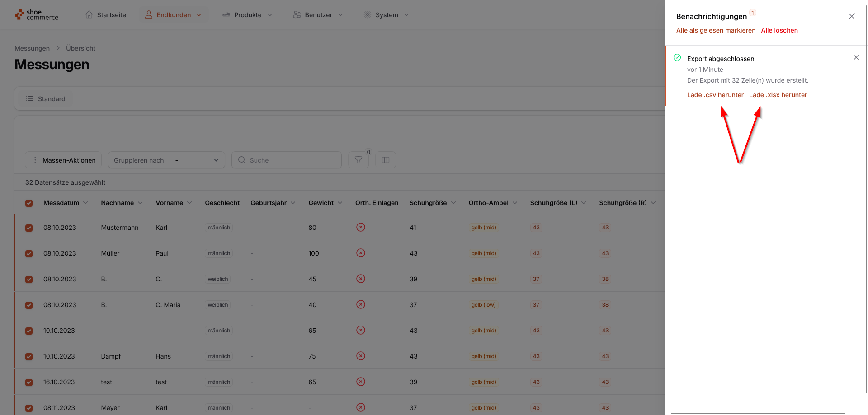Image resolution: width=868 pixels, height=415 pixels.
Task: Click the Startseite home icon
Action: point(89,15)
